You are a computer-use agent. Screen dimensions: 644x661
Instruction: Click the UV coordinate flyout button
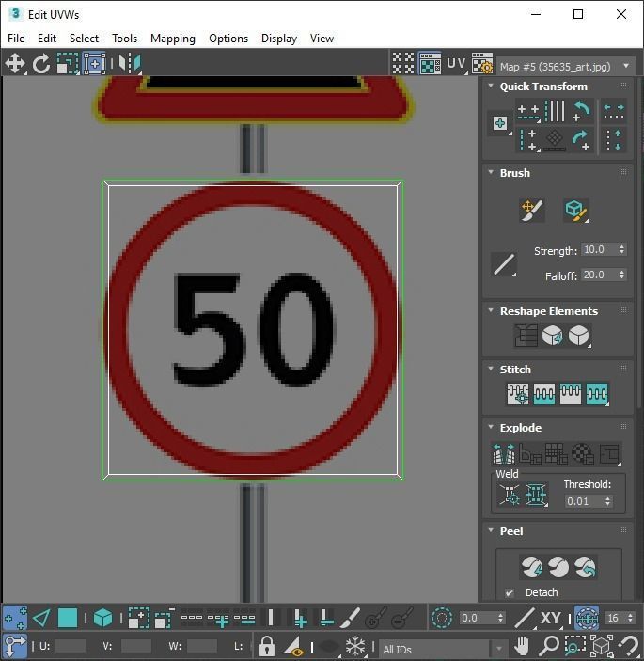pyautogui.click(x=457, y=63)
